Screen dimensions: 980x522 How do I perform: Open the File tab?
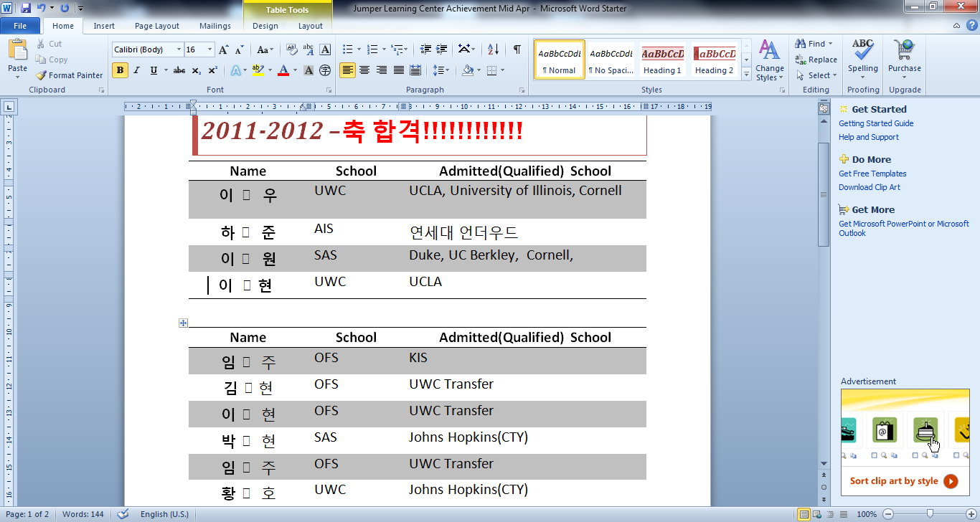pyautogui.click(x=20, y=26)
